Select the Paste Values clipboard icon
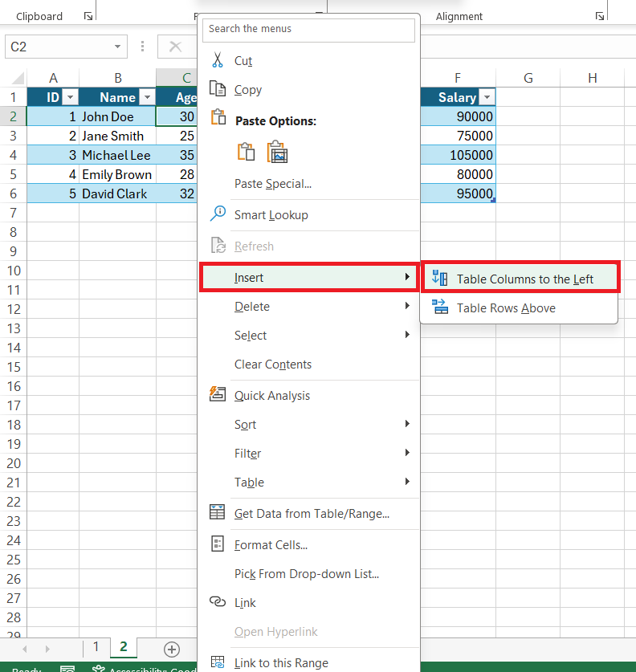The width and height of the screenshot is (636, 672). click(x=277, y=153)
